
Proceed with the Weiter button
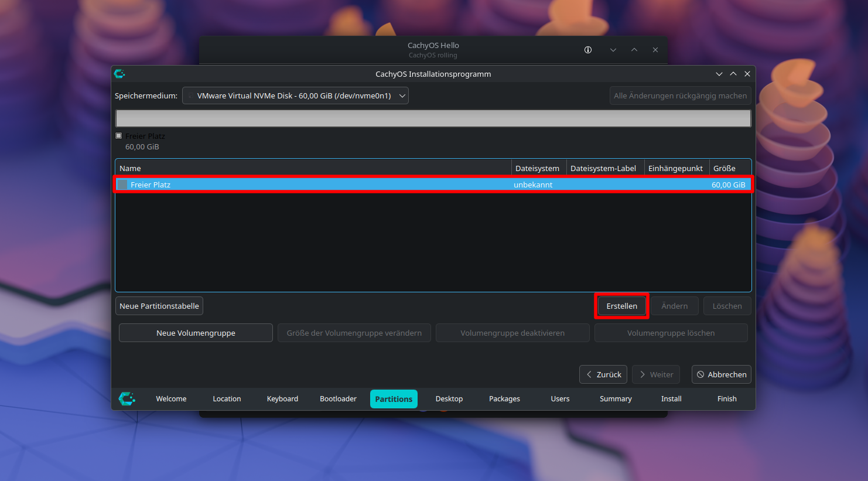click(656, 374)
